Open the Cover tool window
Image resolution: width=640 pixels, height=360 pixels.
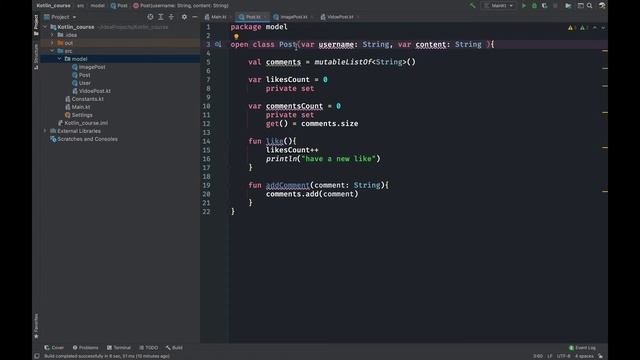tap(54, 348)
